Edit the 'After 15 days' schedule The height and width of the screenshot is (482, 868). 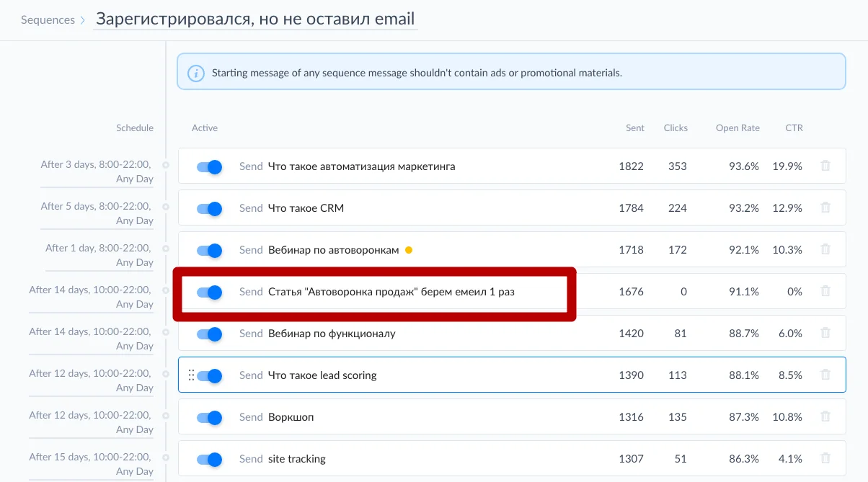point(91,464)
